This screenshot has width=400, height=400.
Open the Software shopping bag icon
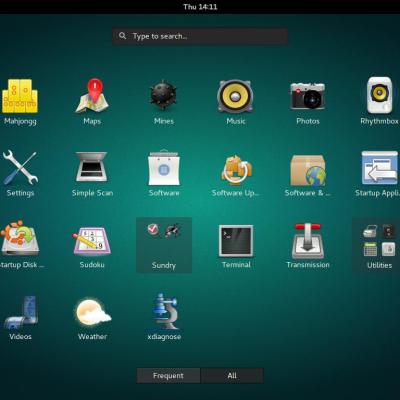pos(164,167)
